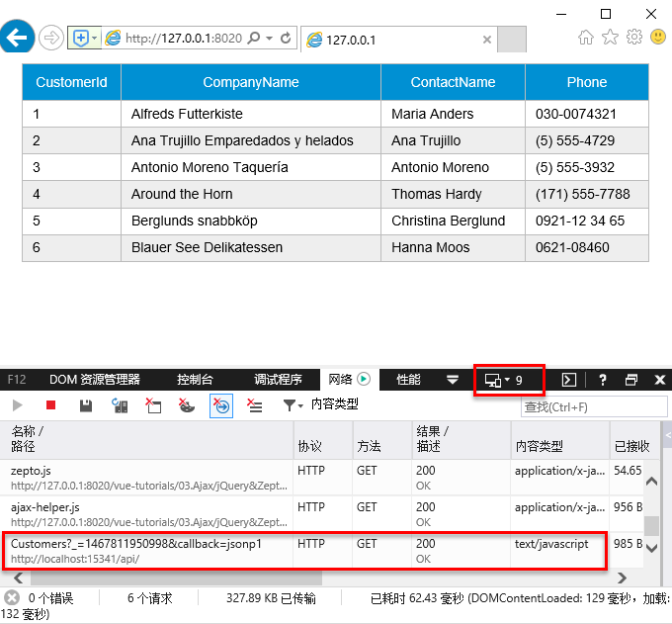Select the Customers jsonp1 request row
Image resolution: width=672 pixels, height=624 pixels.
click(x=304, y=551)
